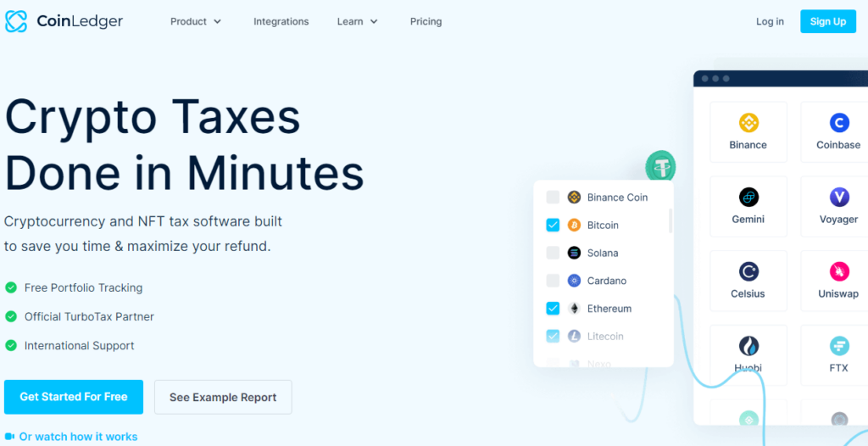
Task: Click the Binance Coin icon in list
Action: (x=574, y=198)
